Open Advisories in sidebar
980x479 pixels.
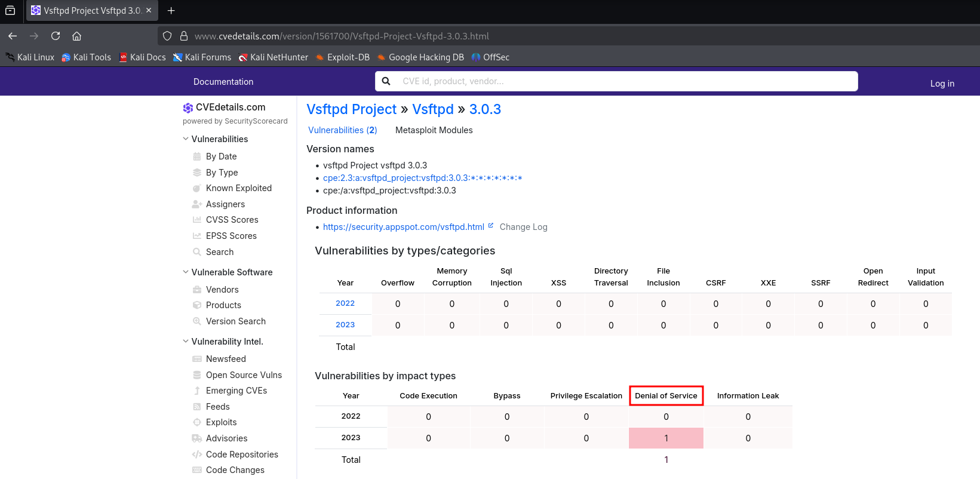[226, 438]
